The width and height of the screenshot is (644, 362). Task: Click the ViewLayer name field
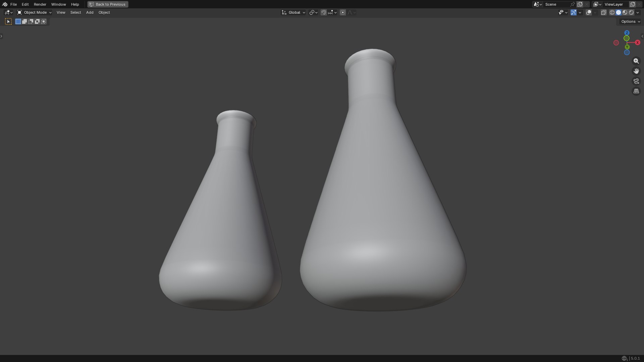point(616,4)
